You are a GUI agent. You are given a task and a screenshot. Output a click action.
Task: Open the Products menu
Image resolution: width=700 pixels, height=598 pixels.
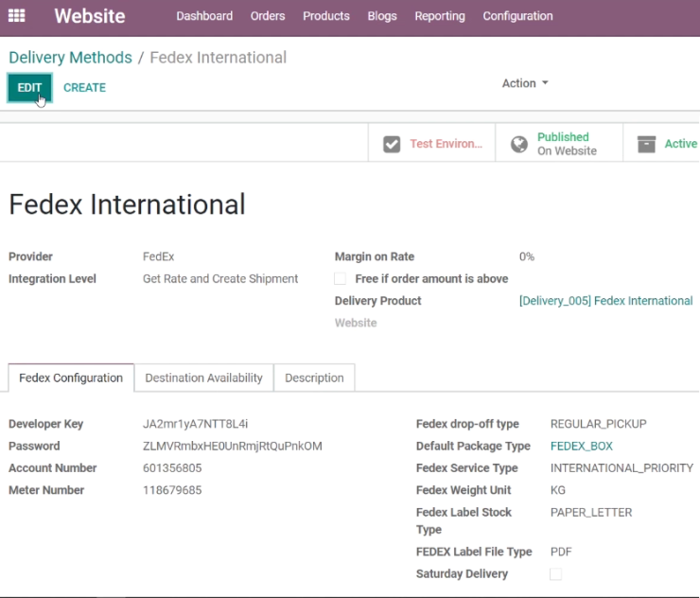click(326, 16)
